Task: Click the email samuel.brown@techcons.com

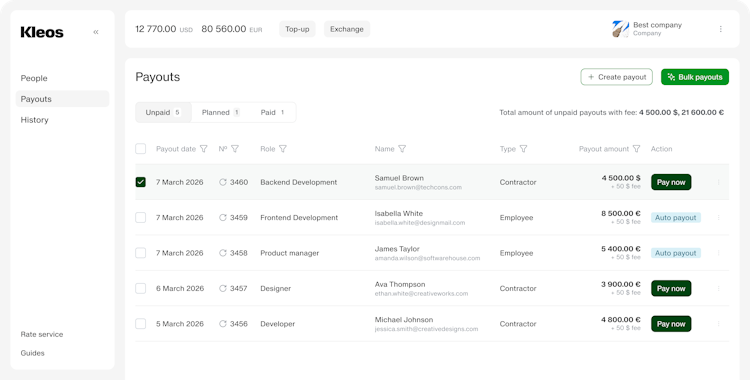Action: coord(418,188)
